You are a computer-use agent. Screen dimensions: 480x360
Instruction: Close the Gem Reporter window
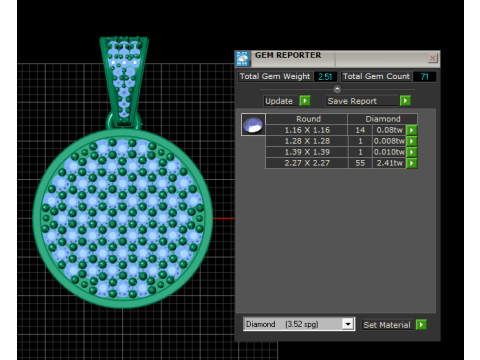[432, 58]
